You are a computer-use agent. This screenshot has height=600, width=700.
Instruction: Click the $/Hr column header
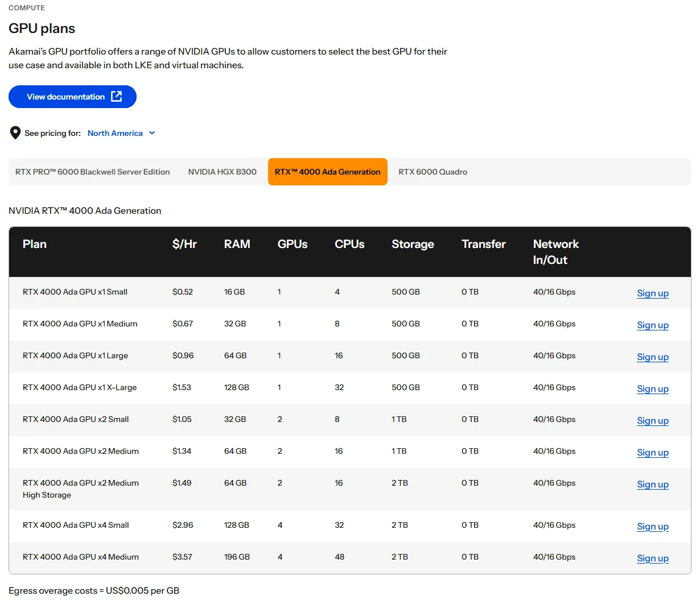(184, 244)
